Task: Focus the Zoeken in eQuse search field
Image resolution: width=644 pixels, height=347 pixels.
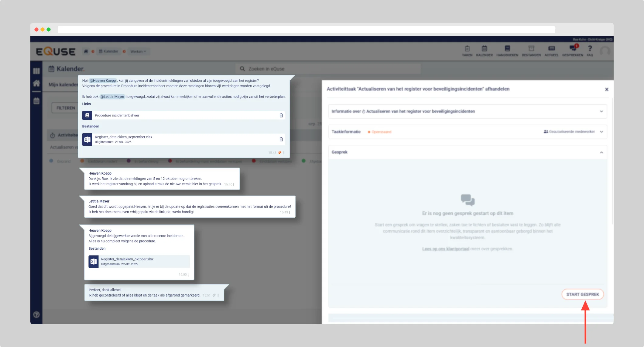Action: [328, 69]
